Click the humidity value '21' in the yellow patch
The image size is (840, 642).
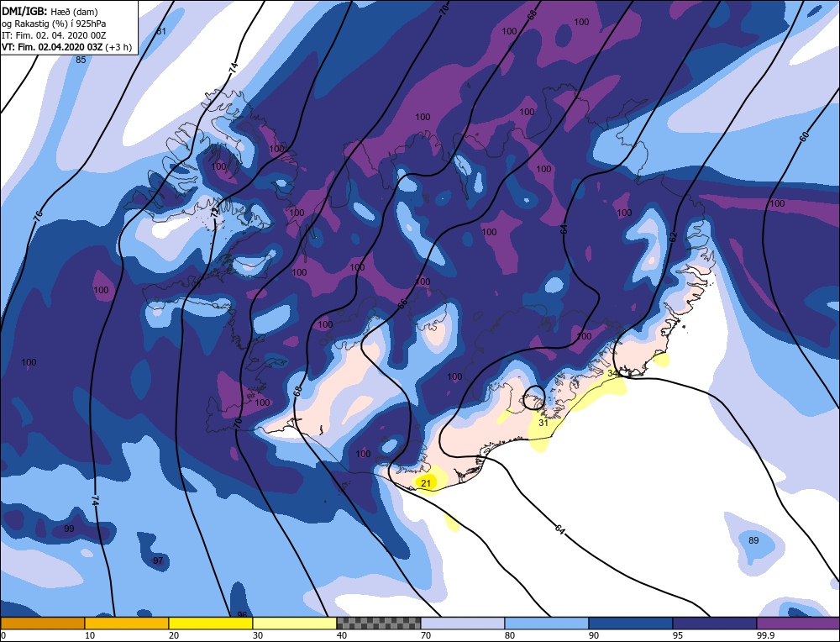(x=426, y=483)
